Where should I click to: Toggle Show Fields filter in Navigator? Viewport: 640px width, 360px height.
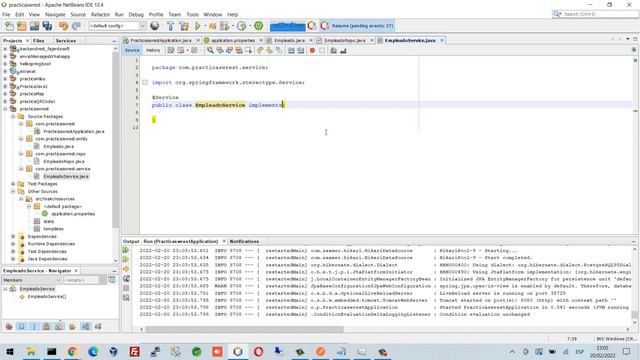pos(22,327)
